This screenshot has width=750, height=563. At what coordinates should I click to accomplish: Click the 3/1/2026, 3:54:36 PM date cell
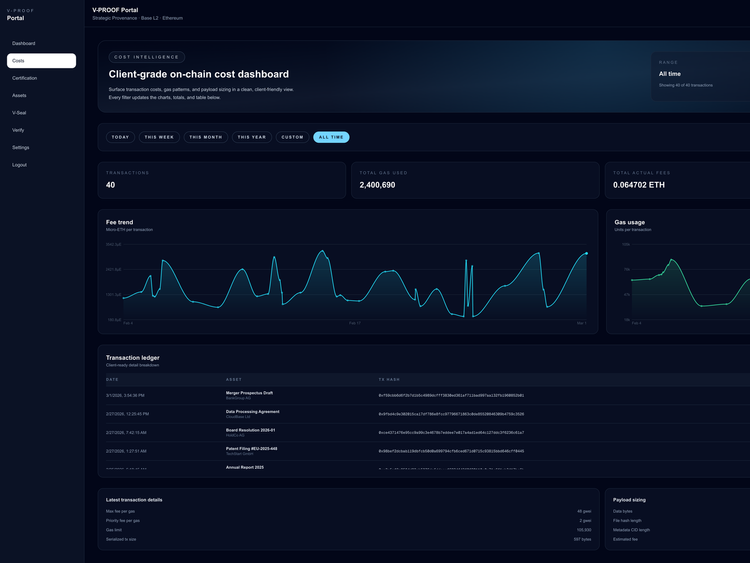point(125,396)
